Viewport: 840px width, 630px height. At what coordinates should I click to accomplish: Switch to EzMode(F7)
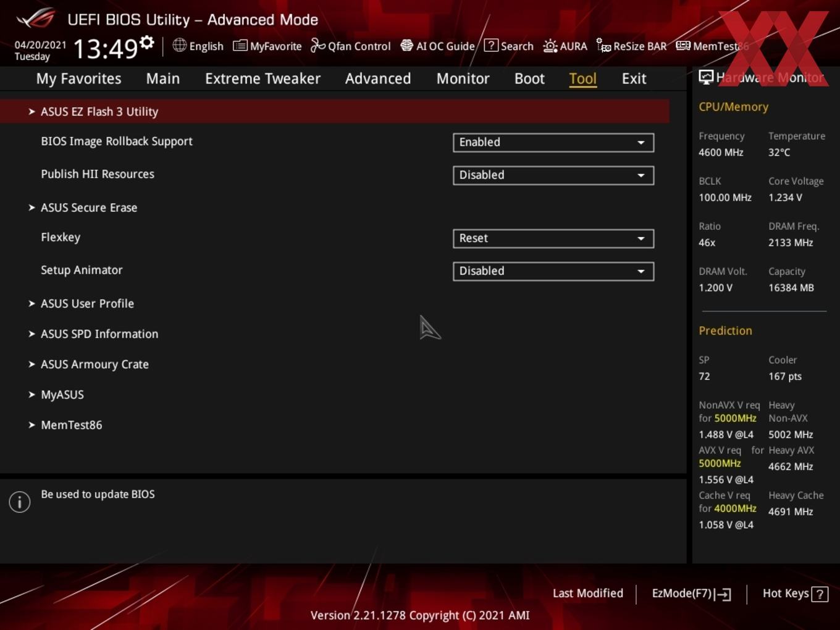691,594
